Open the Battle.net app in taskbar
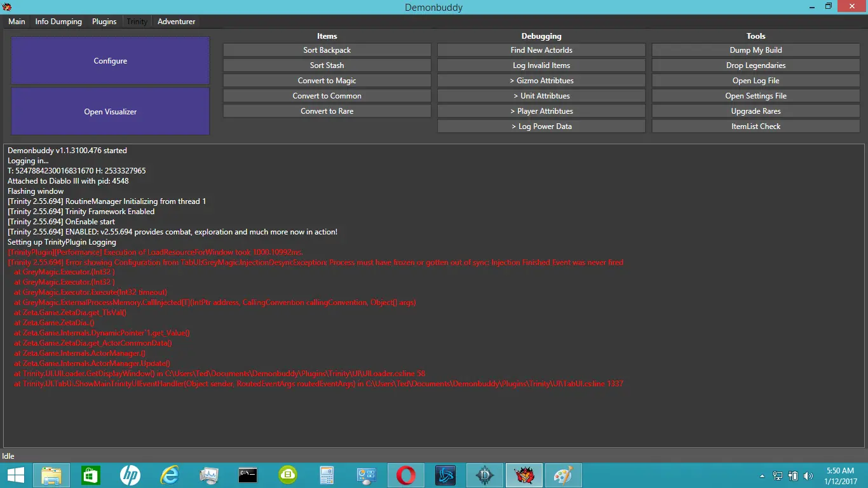Image resolution: width=868 pixels, height=488 pixels. tap(445, 475)
